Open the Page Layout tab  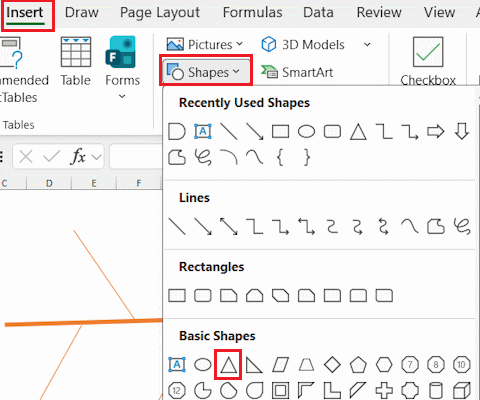click(160, 13)
